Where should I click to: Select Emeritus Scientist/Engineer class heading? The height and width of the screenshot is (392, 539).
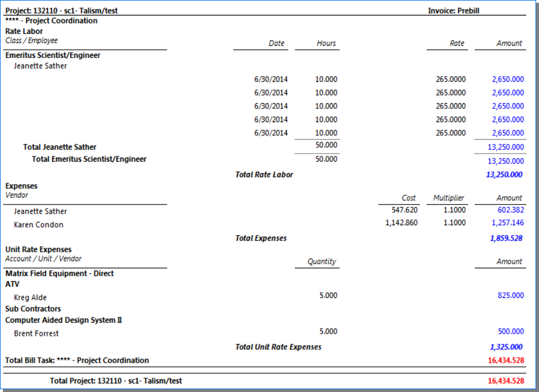[53, 56]
